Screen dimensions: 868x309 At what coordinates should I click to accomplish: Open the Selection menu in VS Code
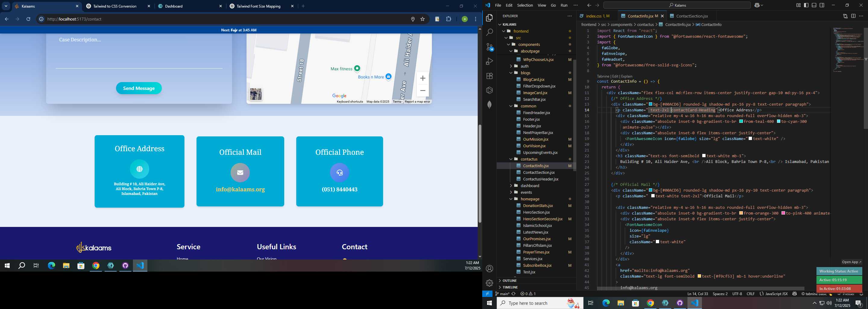[x=525, y=5]
